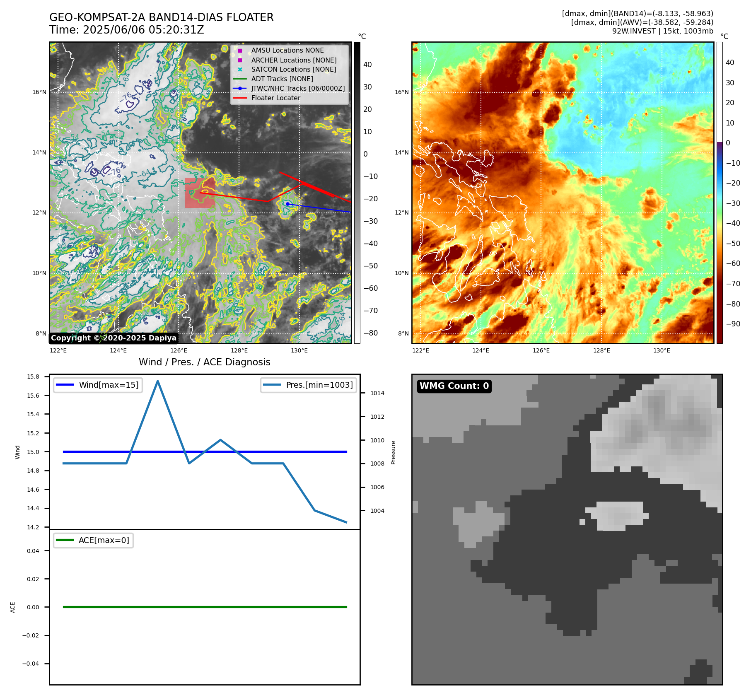Click the '16°N' latitude label on the left map
This screenshot has height=700, width=751.
click(40, 92)
